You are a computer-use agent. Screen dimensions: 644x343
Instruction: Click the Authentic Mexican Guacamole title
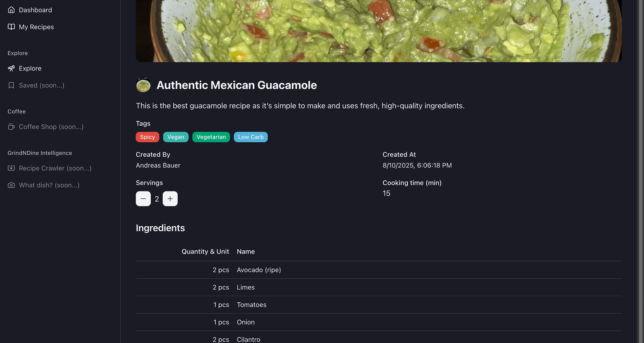click(236, 85)
